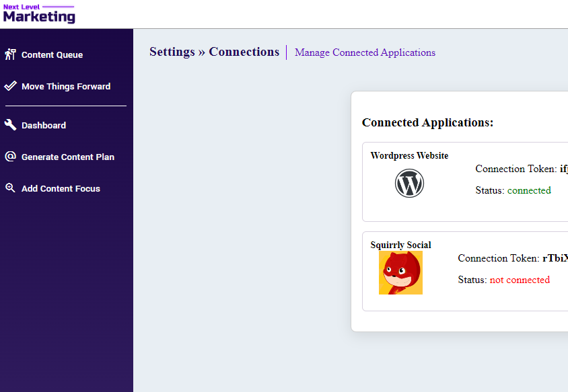
Task: Click the checkmark icon beside Move Things Forward
Action: coord(10,86)
